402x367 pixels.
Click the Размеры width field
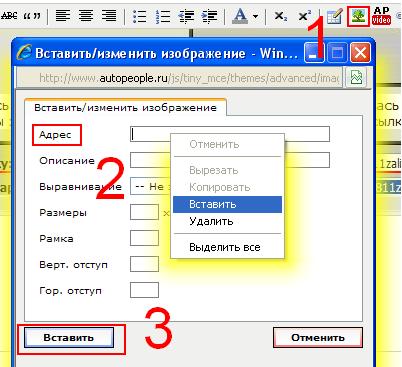point(144,212)
